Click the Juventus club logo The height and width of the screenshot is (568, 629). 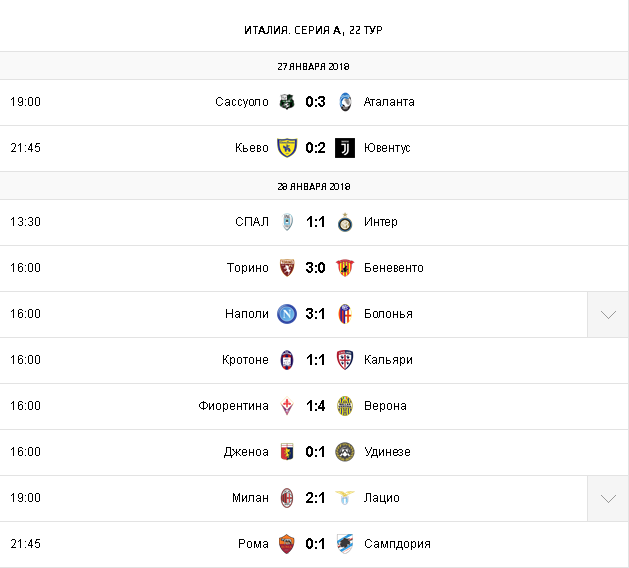345,148
